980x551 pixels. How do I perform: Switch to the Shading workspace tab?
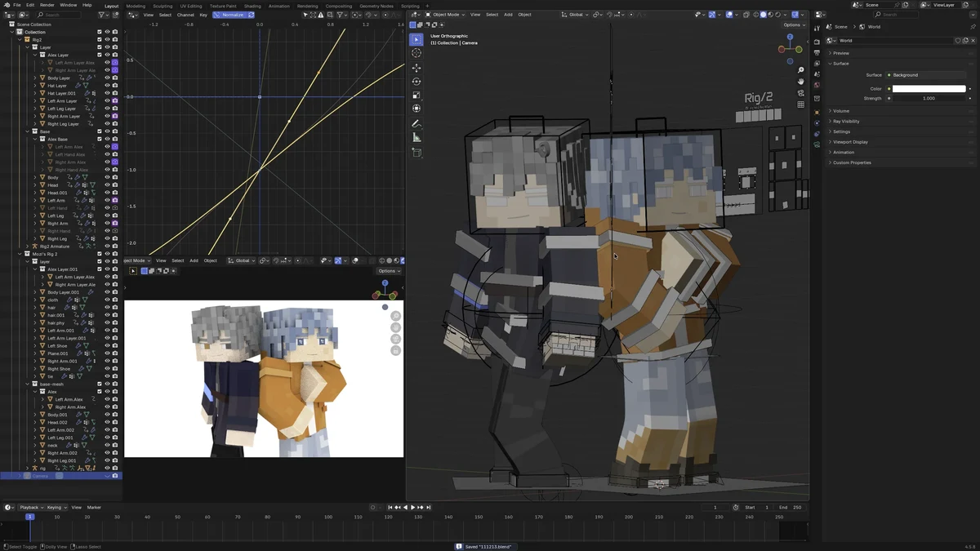[252, 6]
